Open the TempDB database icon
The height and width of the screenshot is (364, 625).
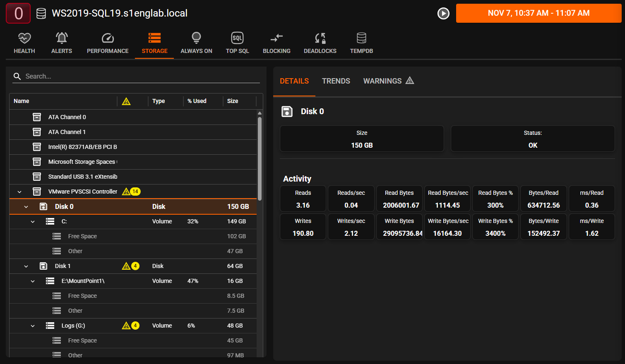click(x=361, y=38)
